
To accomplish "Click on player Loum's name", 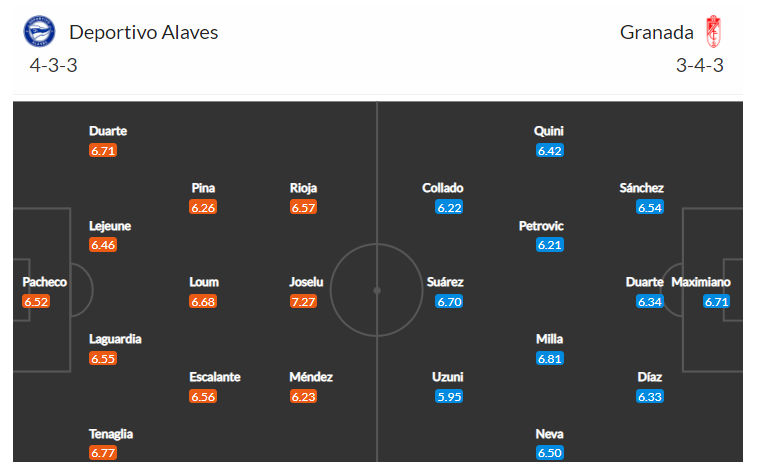I will (204, 282).
